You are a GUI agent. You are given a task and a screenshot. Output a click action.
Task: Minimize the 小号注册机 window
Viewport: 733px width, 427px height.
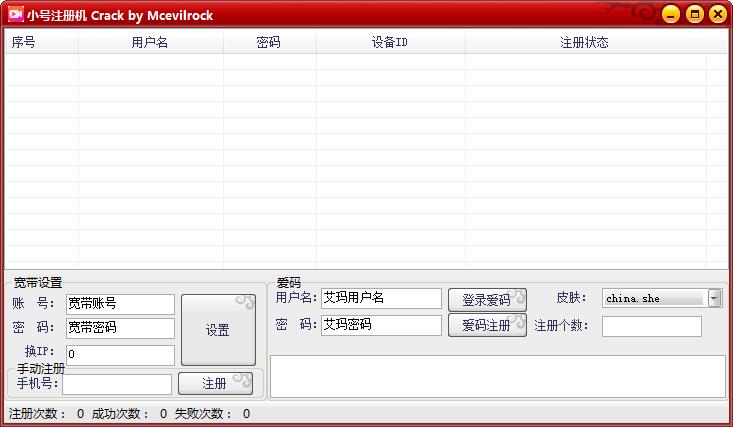click(x=670, y=14)
